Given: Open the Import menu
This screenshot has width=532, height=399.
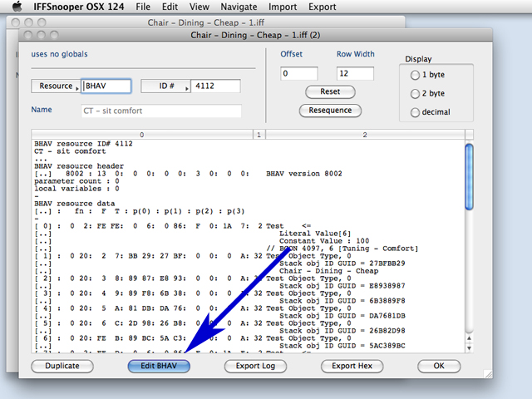Looking at the screenshot, I should (283, 7).
